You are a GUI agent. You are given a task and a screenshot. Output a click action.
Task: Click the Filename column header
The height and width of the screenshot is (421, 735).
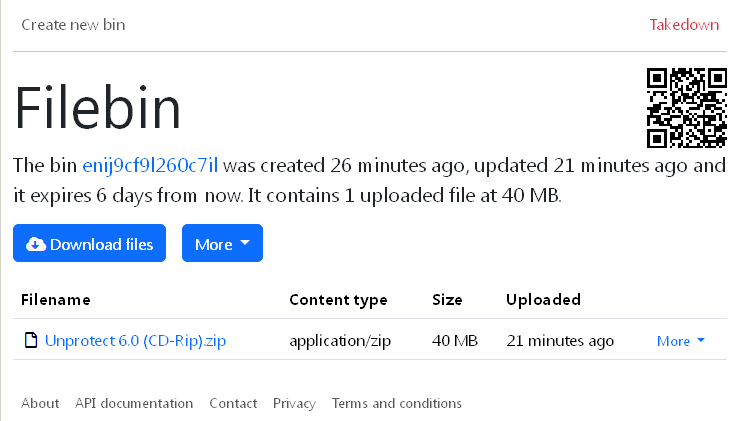pyautogui.click(x=56, y=299)
